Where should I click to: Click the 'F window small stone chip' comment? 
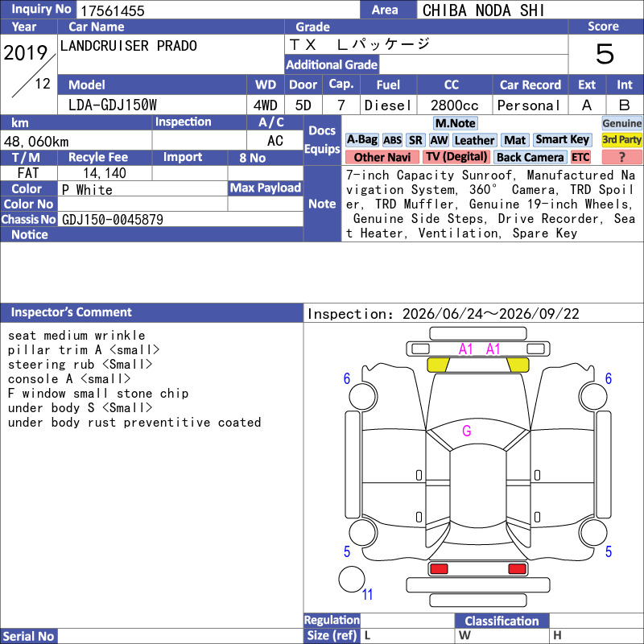pos(98,394)
